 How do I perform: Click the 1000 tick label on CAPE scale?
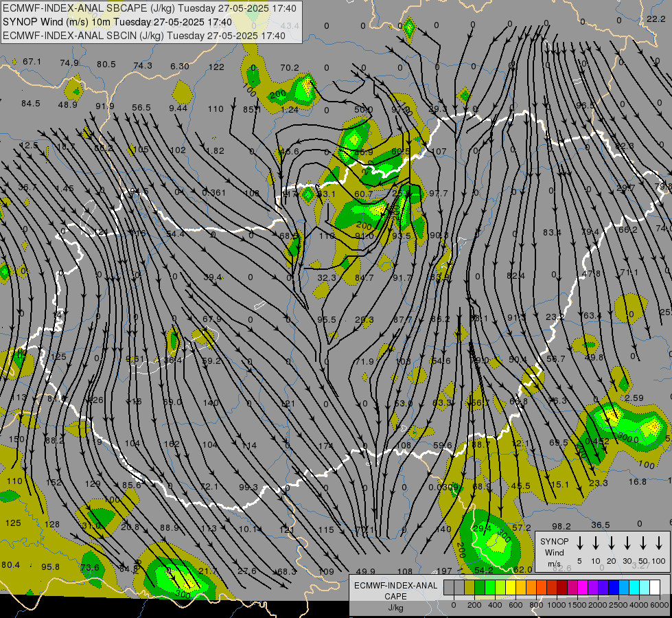[556, 605]
